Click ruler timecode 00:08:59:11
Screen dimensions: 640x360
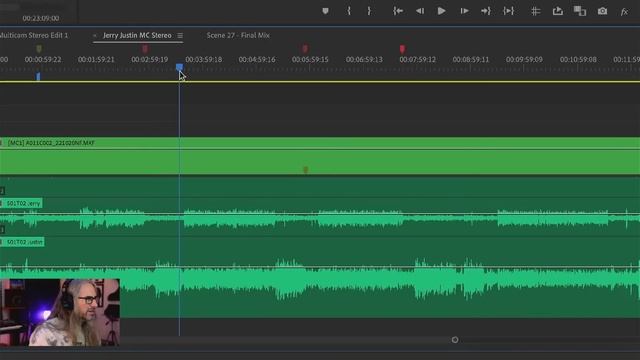[471, 60]
